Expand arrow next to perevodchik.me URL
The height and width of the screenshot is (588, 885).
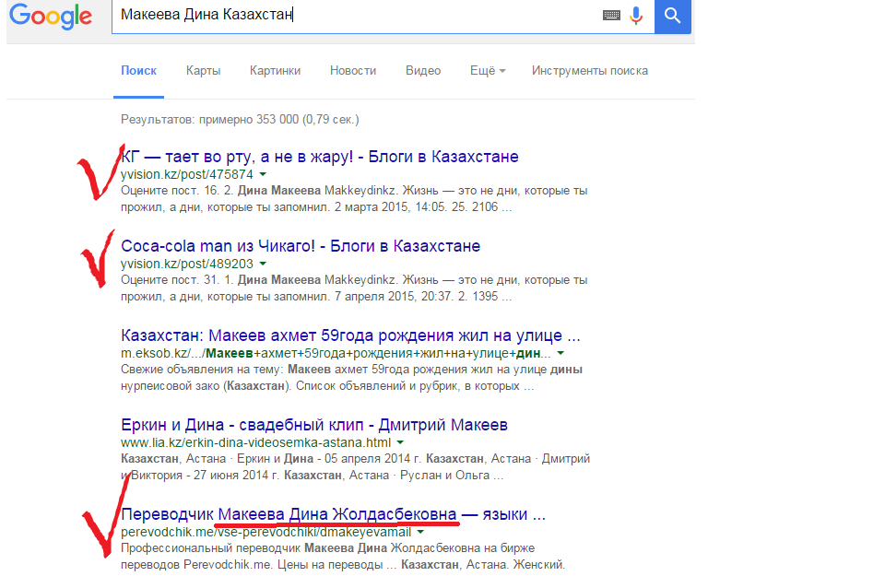point(420,532)
